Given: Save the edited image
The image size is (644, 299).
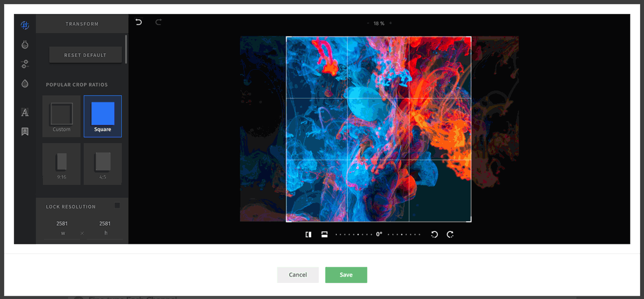Looking at the screenshot, I should 346,275.
